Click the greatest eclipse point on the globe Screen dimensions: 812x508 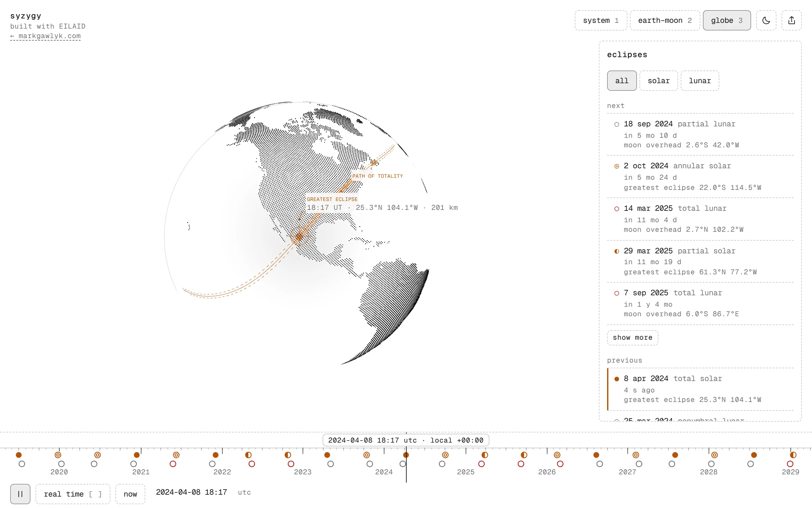click(299, 237)
